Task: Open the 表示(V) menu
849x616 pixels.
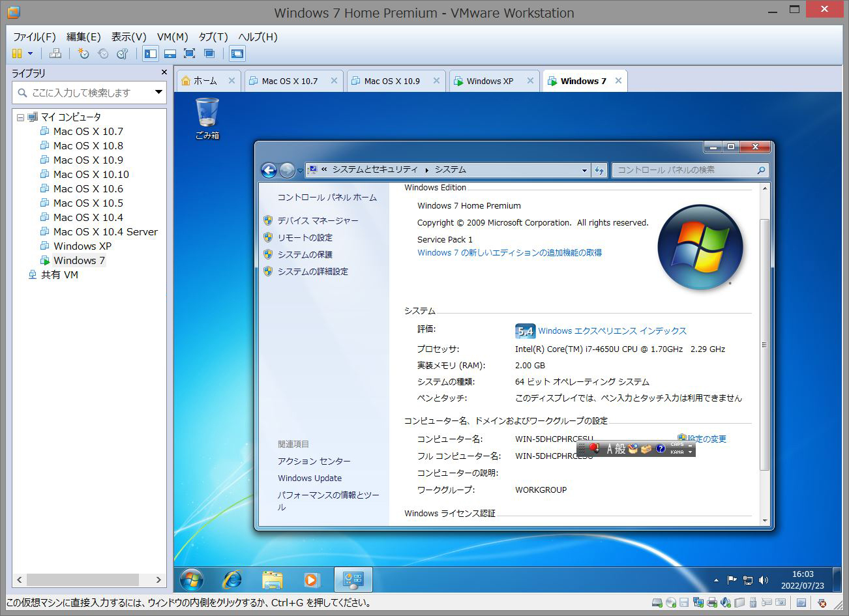Action: pos(128,37)
